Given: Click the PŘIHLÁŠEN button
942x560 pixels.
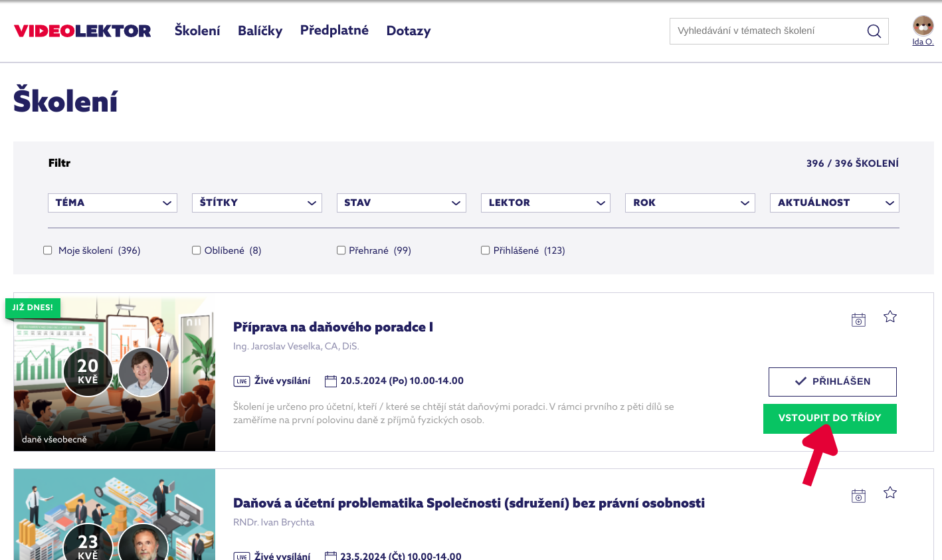Looking at the screenshot, I should point(832,382).
